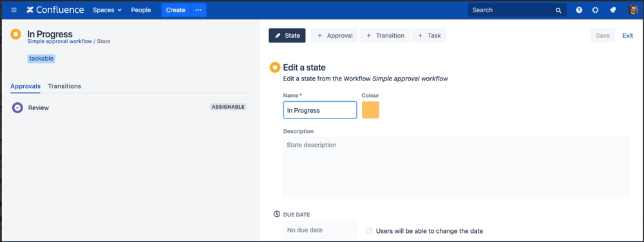
Task: Open the more create options ellipsis
Action: pos(198,10)
